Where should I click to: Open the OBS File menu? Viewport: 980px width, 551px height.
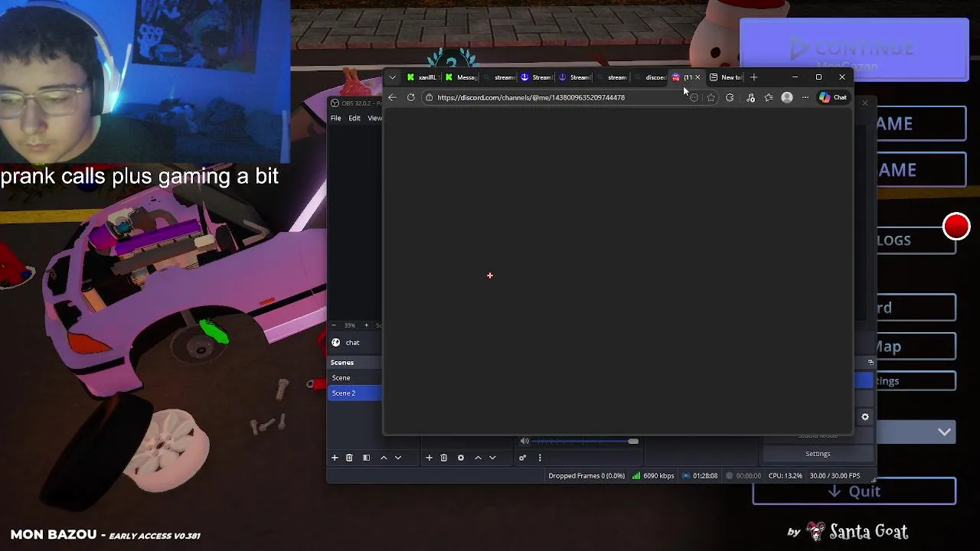(335, 118)
